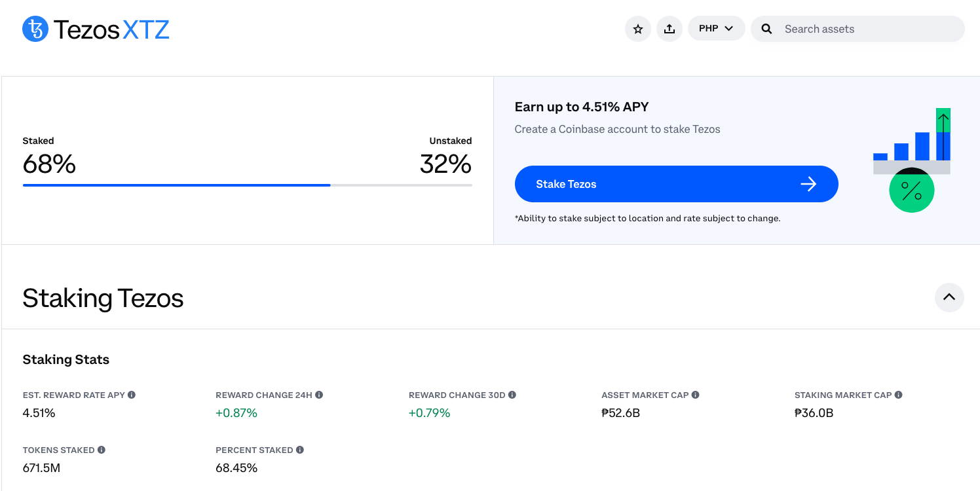The image size is (980, 491).
Task: Click the staked percentage progress bar
Action: [247, 185]
